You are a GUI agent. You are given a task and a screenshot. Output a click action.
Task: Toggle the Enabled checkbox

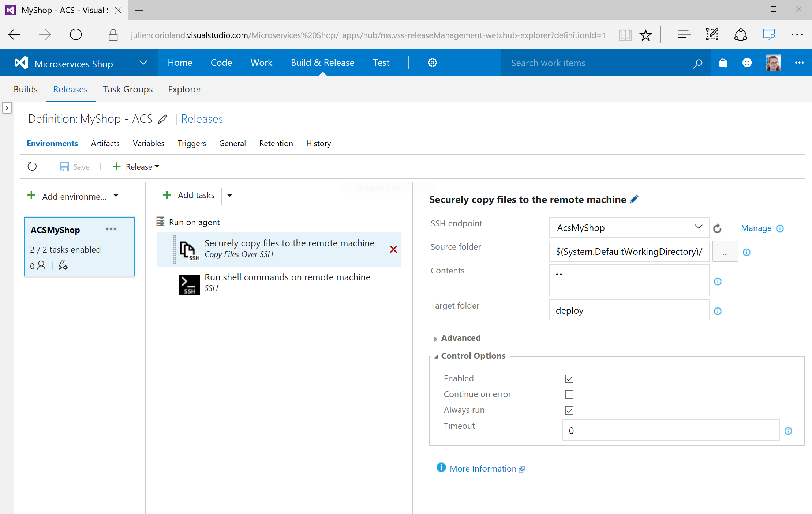coord(569,379)
